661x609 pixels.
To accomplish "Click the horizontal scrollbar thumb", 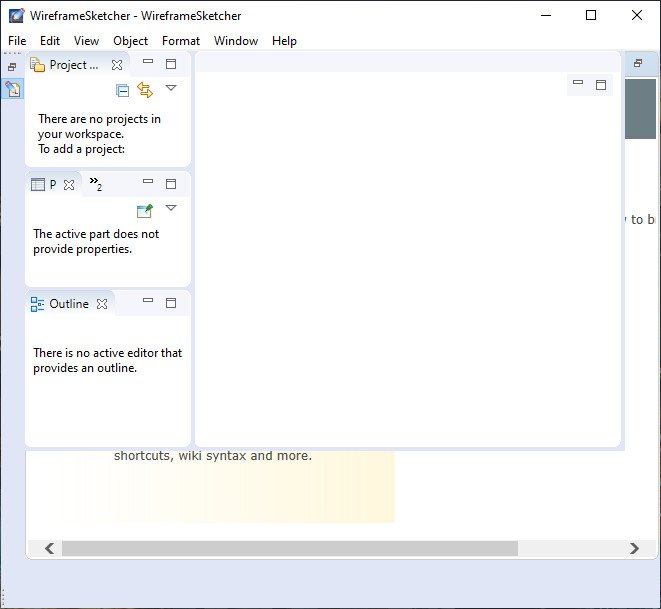I will (x=290, y=548).
